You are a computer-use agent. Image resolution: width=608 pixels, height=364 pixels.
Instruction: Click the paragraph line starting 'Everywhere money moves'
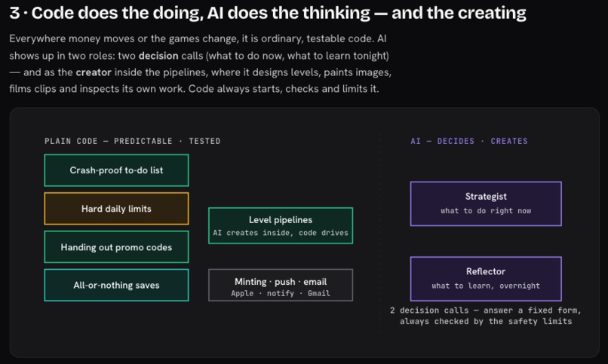pyautogui.click(x=198, y=38)
